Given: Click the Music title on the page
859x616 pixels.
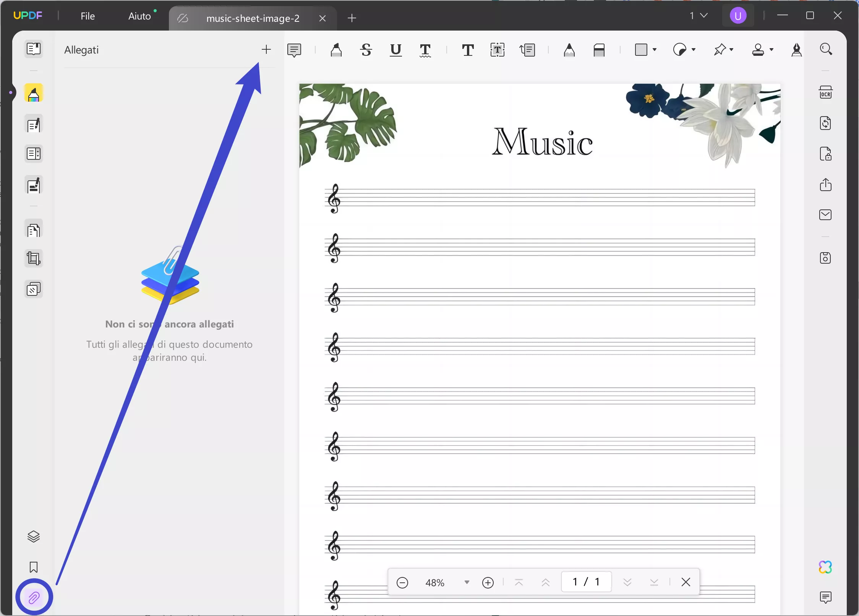Looking at the screenshot, I should click(x=543, y=142).
